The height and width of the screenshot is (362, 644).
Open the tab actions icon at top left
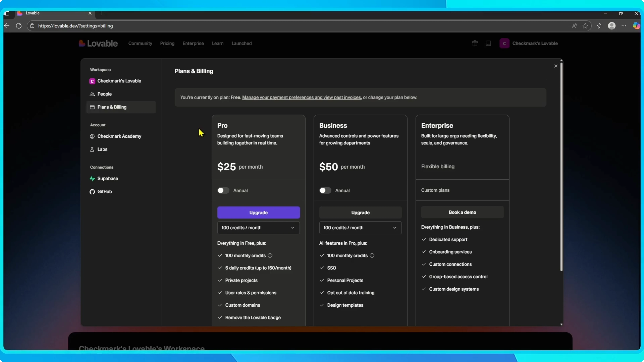pos(7,13)
